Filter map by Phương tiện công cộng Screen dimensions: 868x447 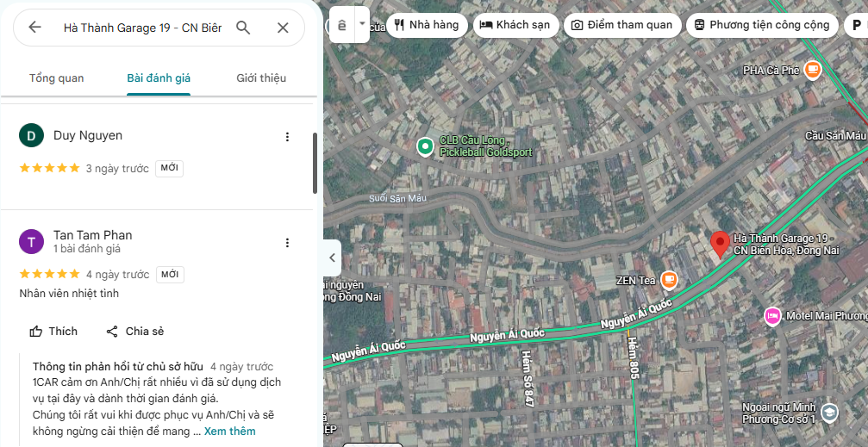(762, 25)
